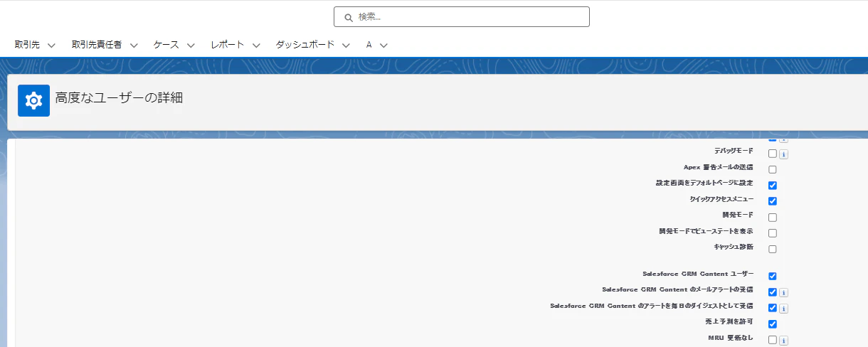Screen dimensions: 868x347
Task: Click the MRU 更新なし label text
Action: pos(731,338)
